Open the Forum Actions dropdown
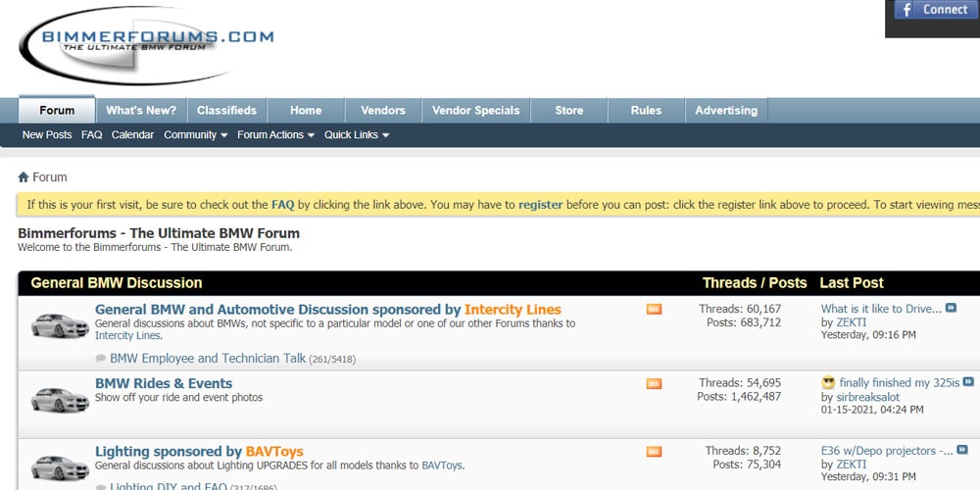Viewport: 980px width, 490px height. 275,135
